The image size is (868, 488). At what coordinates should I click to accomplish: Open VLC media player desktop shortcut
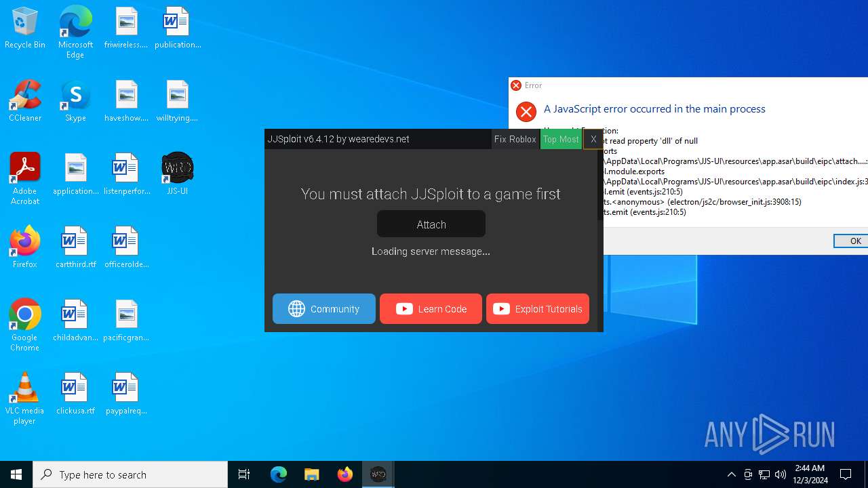coord(24,399)
